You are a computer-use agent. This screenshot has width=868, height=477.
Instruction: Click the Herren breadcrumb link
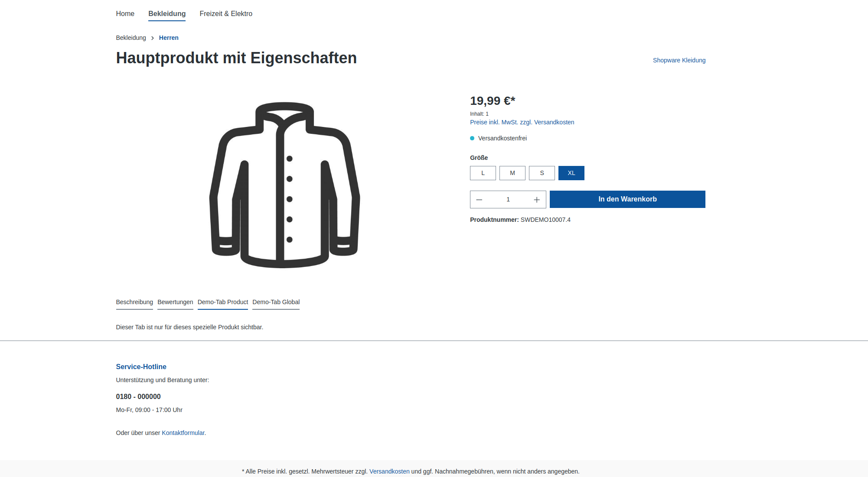pyautogui.click(x=169, y=38)
